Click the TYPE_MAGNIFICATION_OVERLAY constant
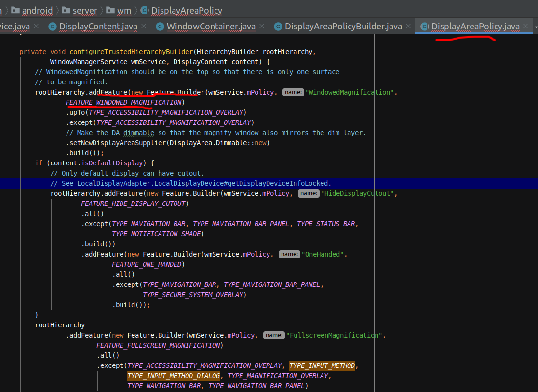The image size is (538, 392). pyautogui.click(x=278, y=376)
